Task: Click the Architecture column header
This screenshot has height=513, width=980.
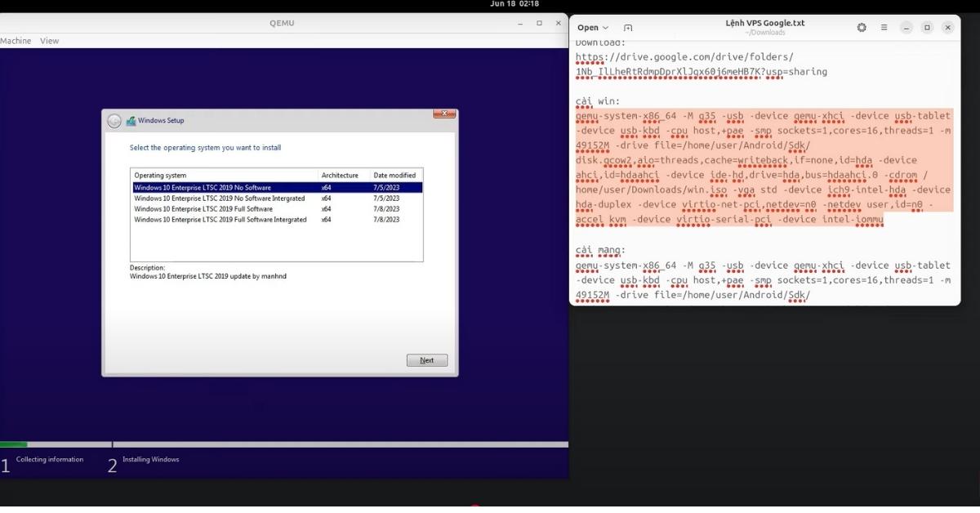Action: tap(344, 176)
